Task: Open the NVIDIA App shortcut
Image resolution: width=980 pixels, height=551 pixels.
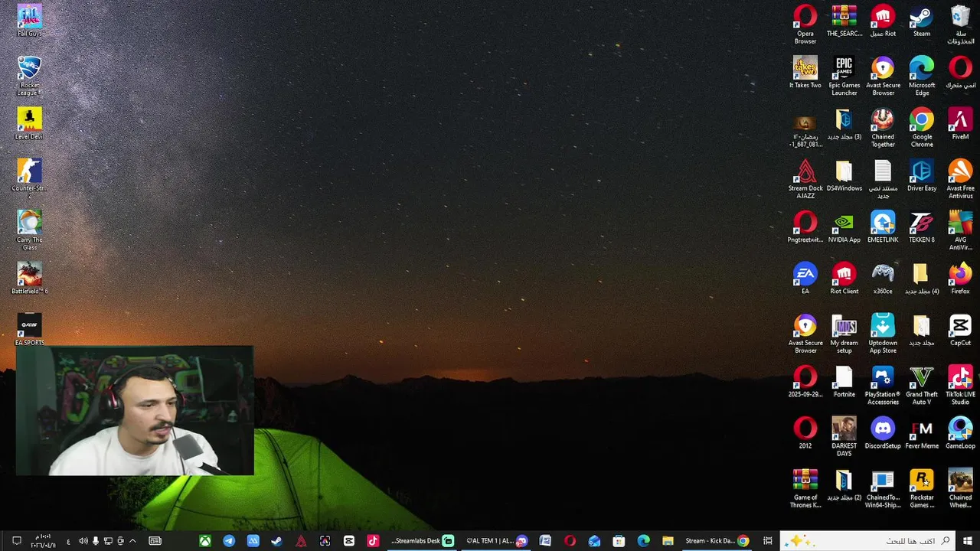Action: [x=844, y=227]
